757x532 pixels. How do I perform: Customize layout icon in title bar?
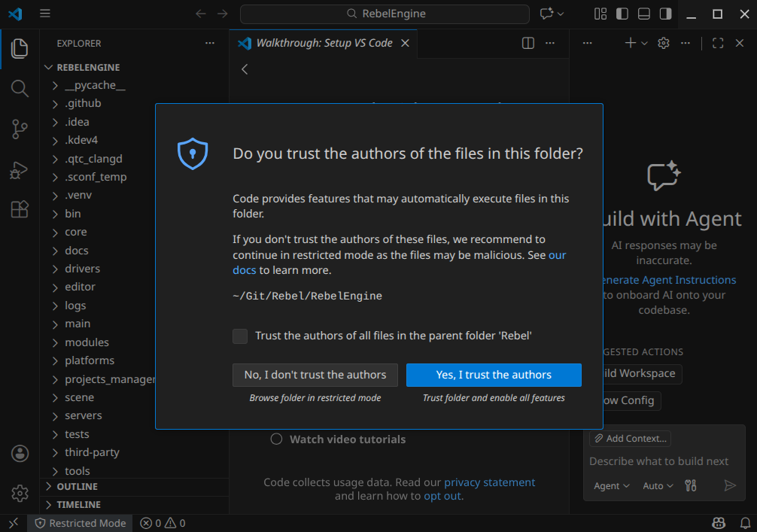[x=600, y=14]
